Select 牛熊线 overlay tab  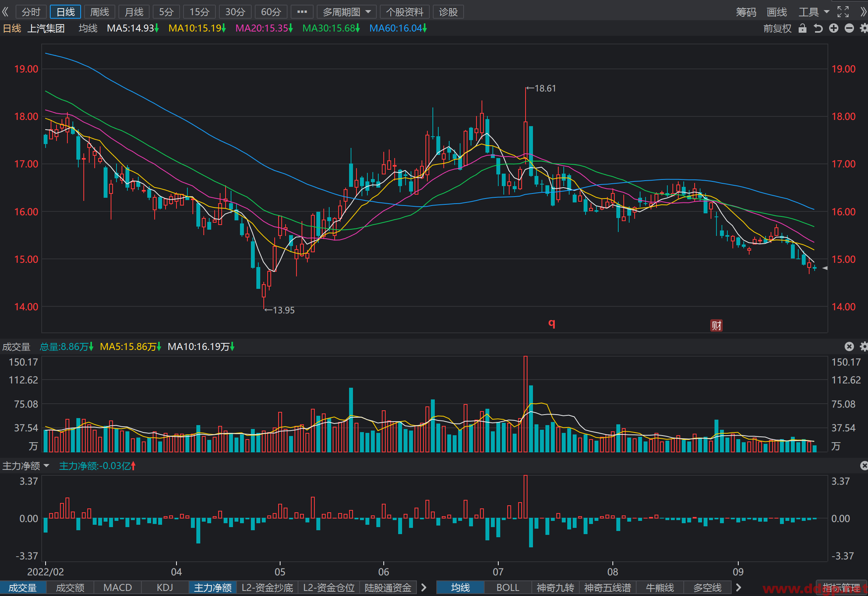click(x=660, y=587)
